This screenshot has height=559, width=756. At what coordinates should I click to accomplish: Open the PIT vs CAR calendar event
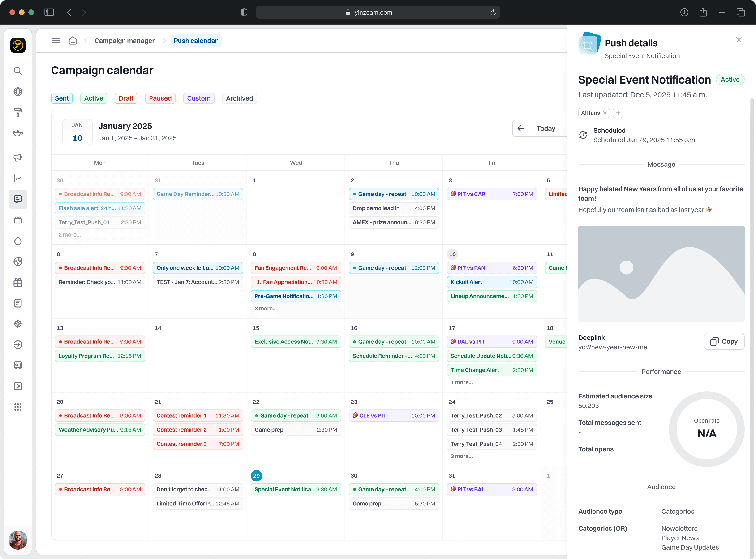click(x=492, y=194)
